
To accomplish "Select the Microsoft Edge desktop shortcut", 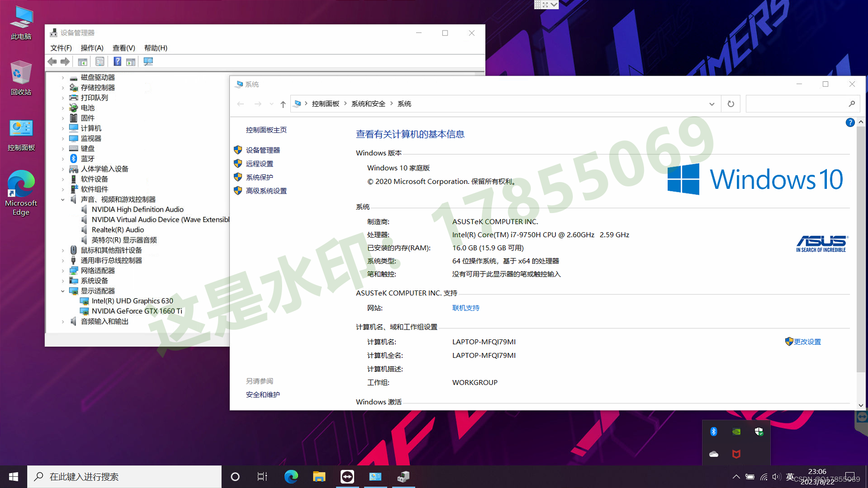I will (x=21, y=193).
